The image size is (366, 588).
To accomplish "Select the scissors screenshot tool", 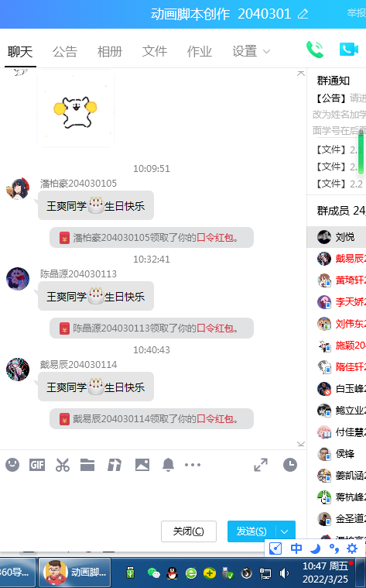I will pos(62,465).
